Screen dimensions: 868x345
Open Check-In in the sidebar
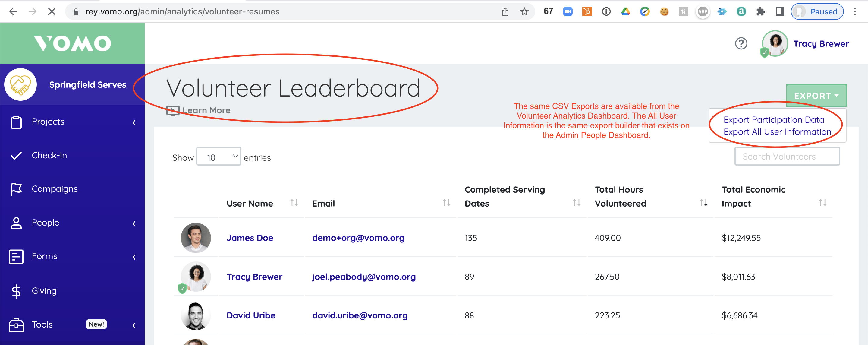(49, 155)
